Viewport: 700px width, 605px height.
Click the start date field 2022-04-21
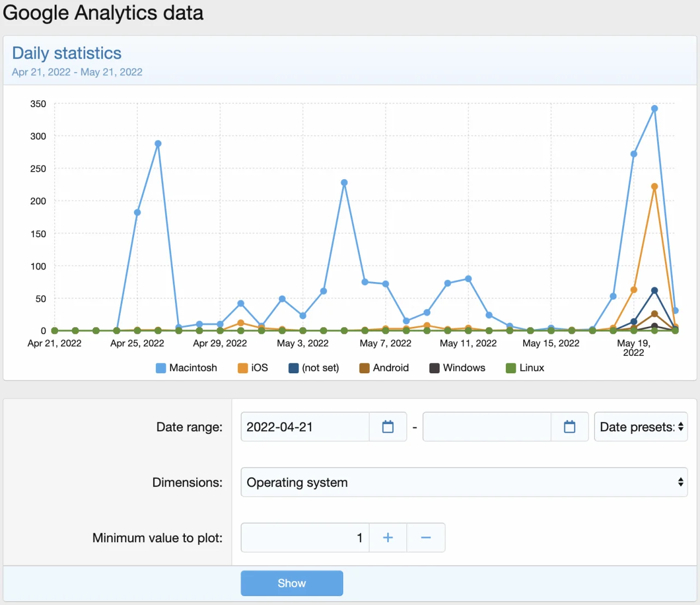[305, 427]
